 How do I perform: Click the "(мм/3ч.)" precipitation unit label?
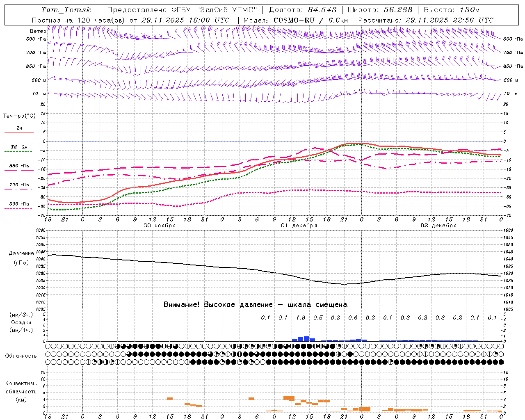(x=21, y=315)
